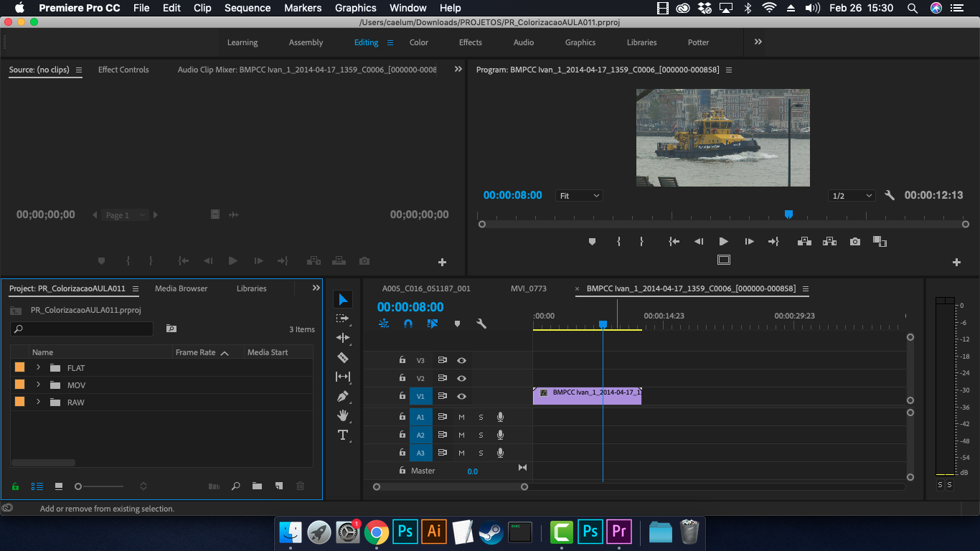
Task: Click New Bin folder icon in Project panel
Action: point(257,486)
